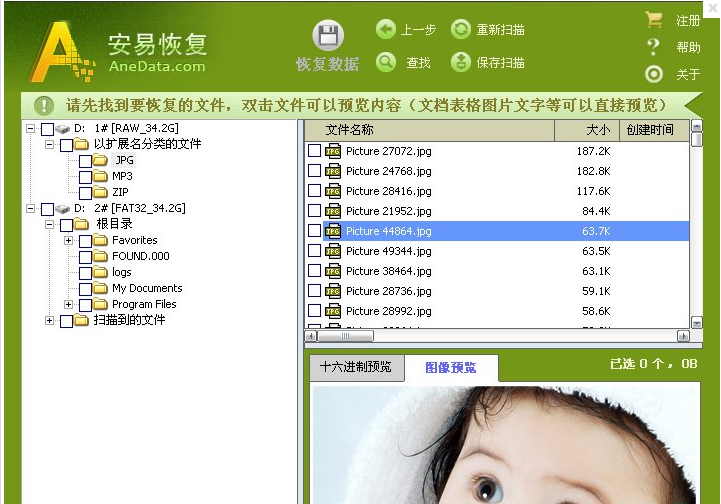
Task: Click the Recover Data (恢复数据) disk icon
Action: (x=327, y=36)
